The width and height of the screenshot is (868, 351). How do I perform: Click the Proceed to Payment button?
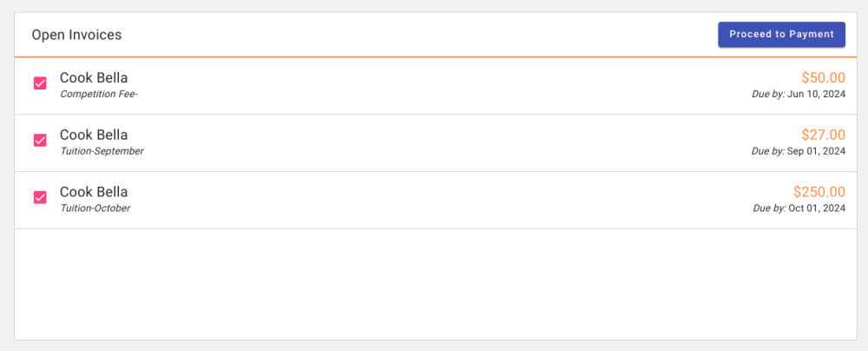[x=781, y=35]
